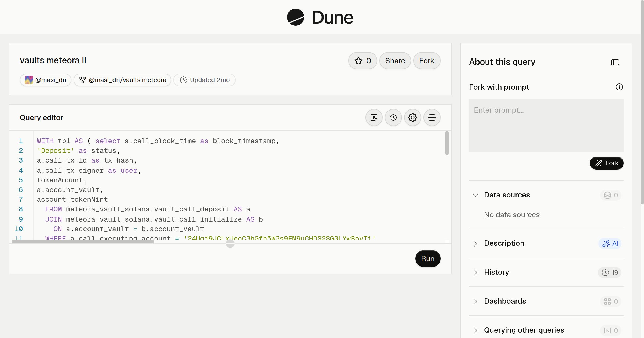Open the query version history clock icon
The image size is (644, 338).
coord(393,117)
